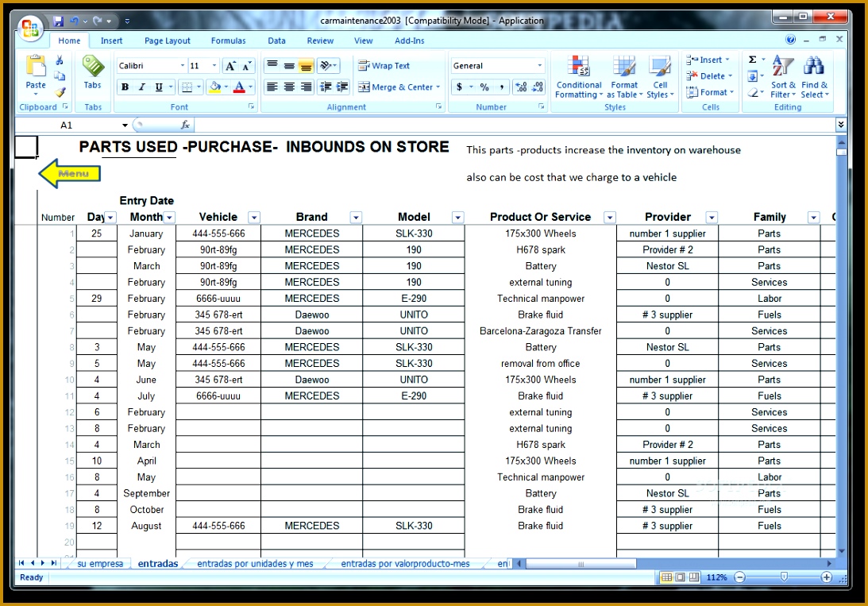Click the Percent Style icon
This screenshot has height=606, width=868.
[x=484, y=87]
